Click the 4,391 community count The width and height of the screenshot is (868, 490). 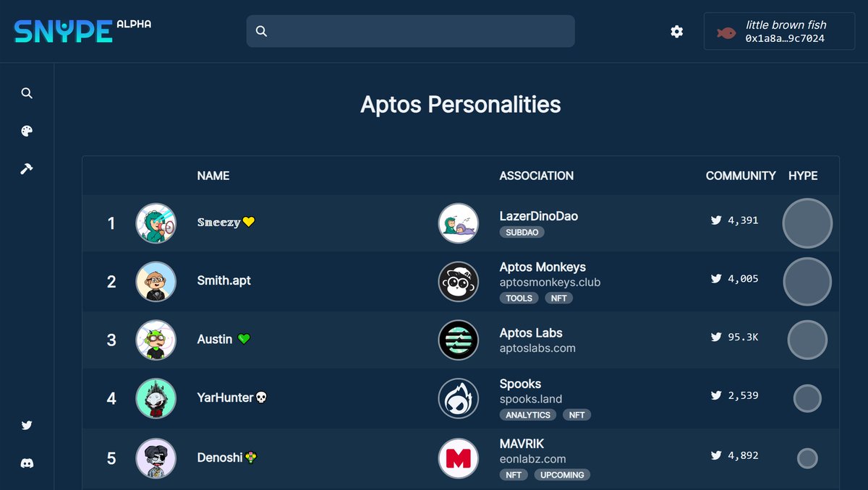tap(744, 220)
